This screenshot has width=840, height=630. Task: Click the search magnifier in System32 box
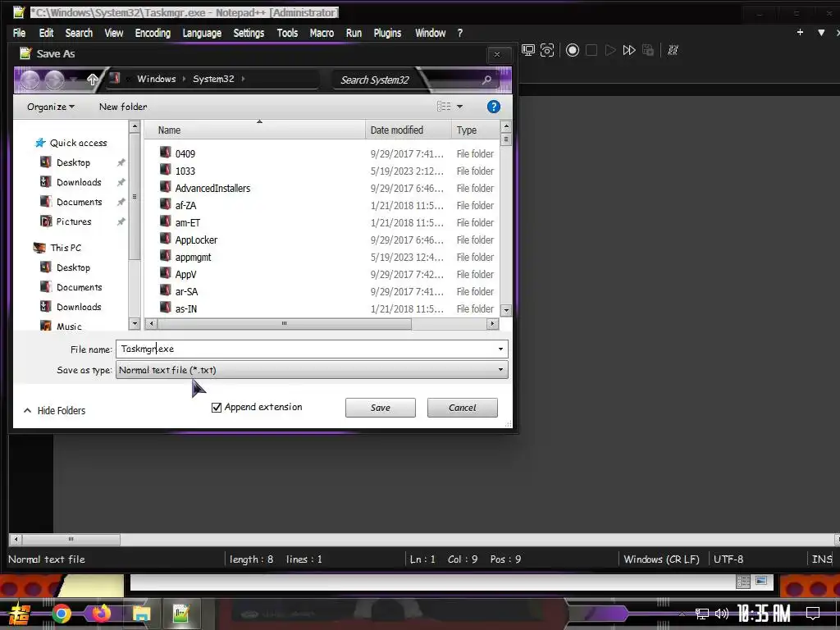click(x=486, y=80)
